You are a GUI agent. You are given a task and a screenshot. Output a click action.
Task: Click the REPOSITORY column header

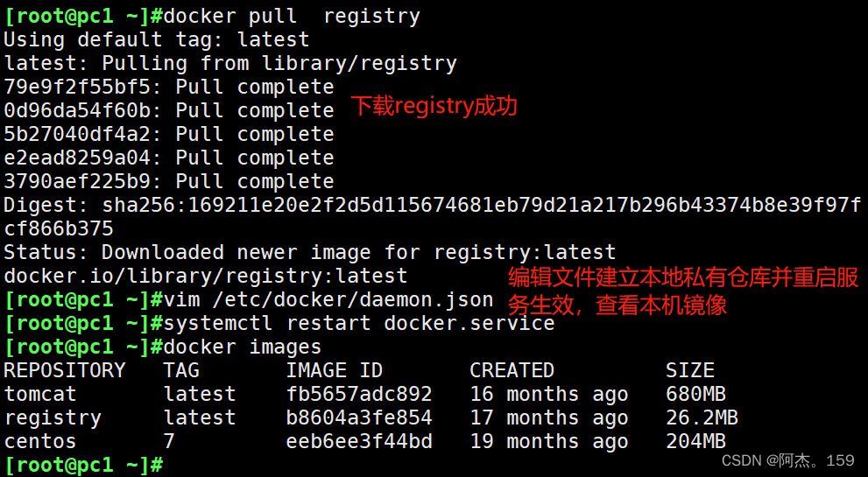tap(65, 370)
